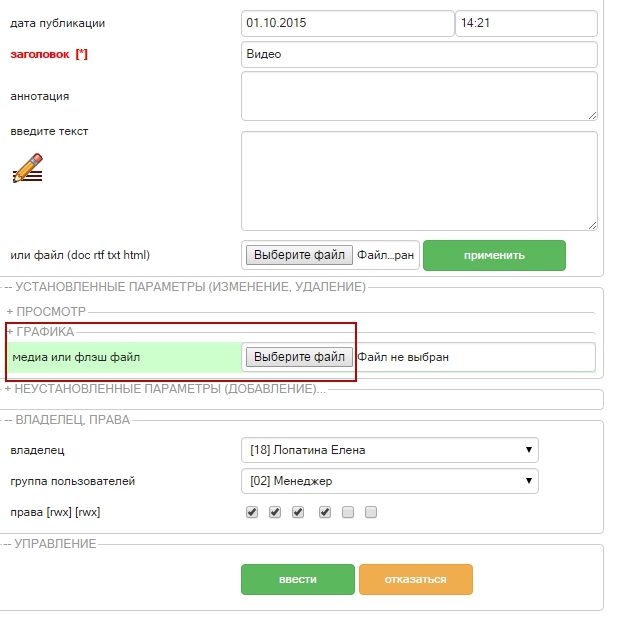Image resolution: width=622 pixels, height=641 pixels.
Task: Expand НЕУСТАНОВЛЕННЫЕ ПАРАМЕТРЫ (ДОБАВЛЕНИЕ) section
Action: pos(165,389)
